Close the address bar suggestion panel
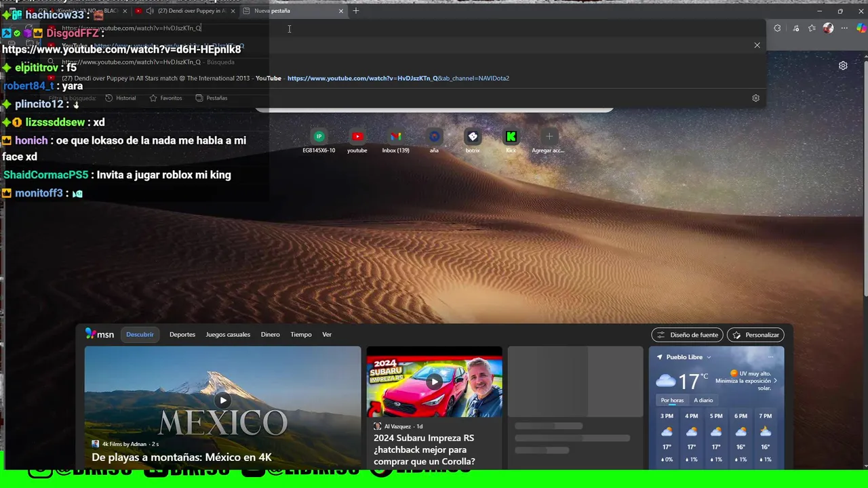The width and height of the screenshot is (868, 488). (x=757, y=45)
